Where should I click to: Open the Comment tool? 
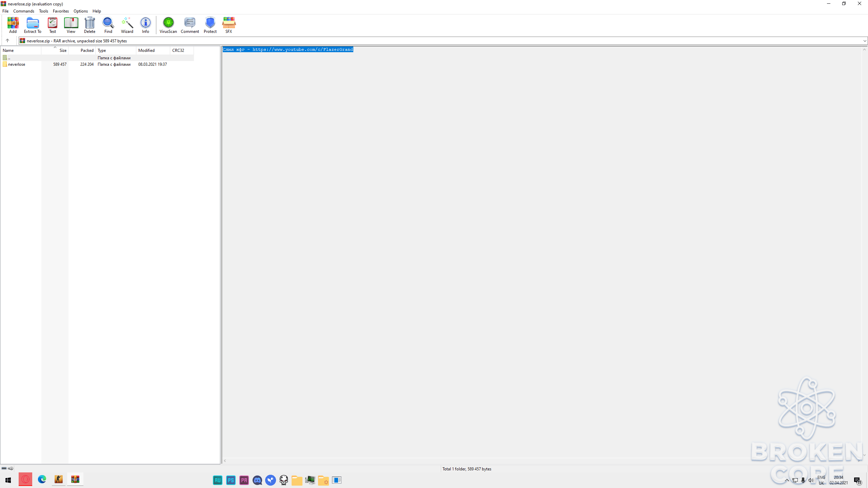coord(190,25)
